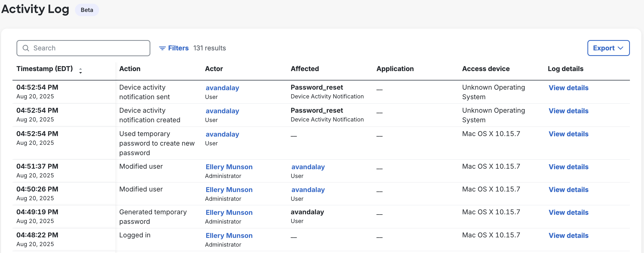View details of the Password_reset notification sent event

pyautogui.click(x=568, y=88)
